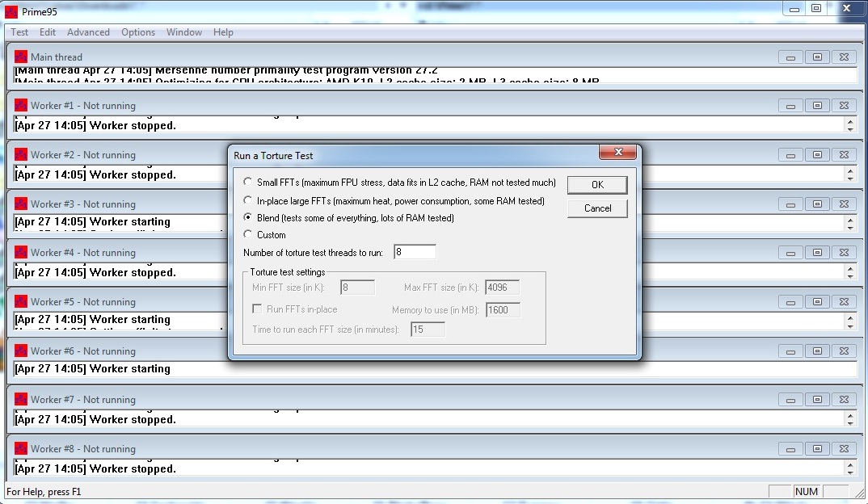
Task: Close the Run a Torture Test dialog
Action: tap(618, 152)
